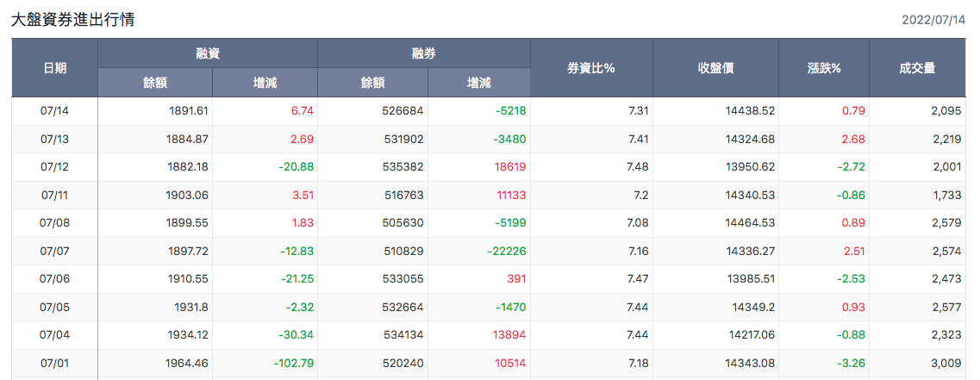Click short change value 13894
The height and width of the screenshot is (380, 980).
point(511,335)
